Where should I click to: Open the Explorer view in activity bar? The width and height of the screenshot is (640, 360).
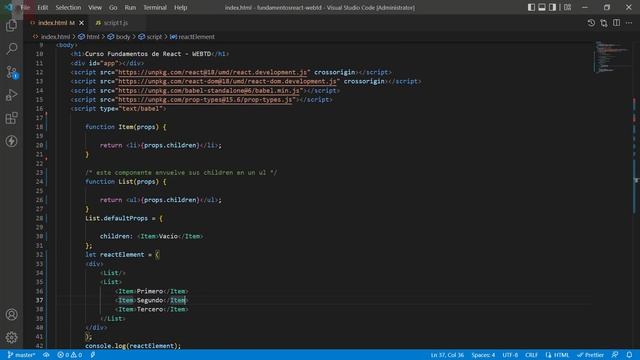point(11,26)
